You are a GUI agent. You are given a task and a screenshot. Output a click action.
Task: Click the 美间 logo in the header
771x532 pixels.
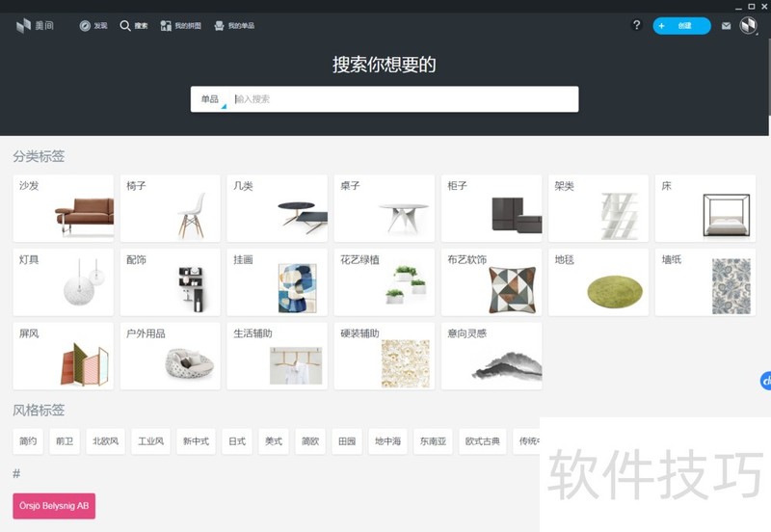35,26
